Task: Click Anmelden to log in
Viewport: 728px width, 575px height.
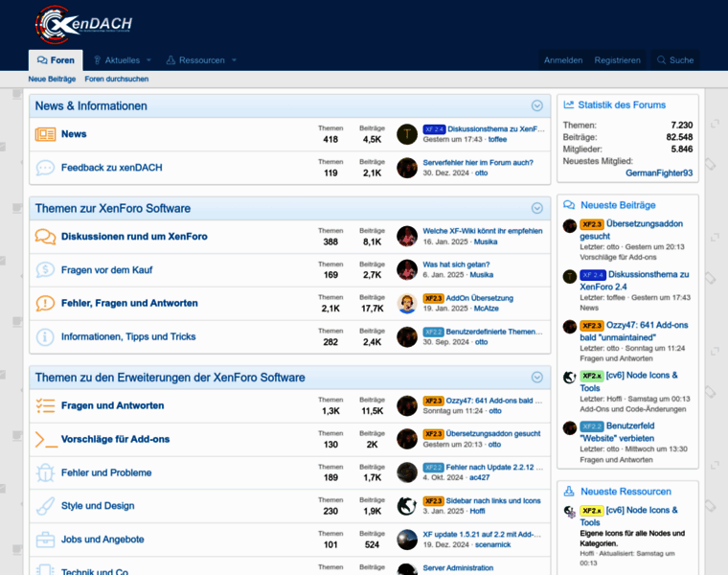Action: tap(563, 60)
